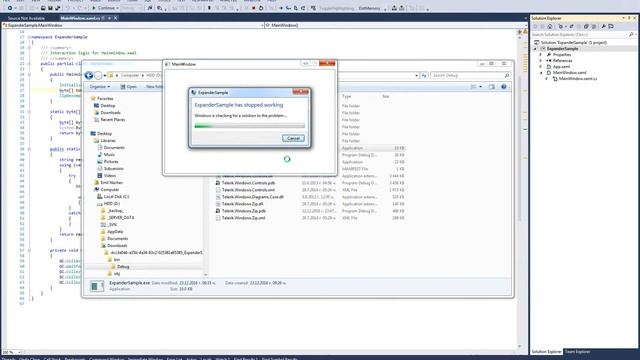Toggle Show All Files in Solution Explorer

point(594,27)
